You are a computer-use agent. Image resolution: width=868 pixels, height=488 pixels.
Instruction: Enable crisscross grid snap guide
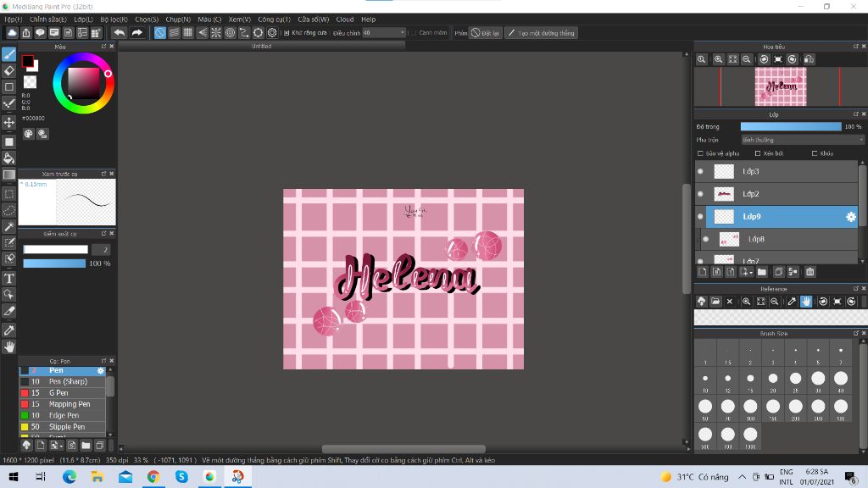click(x=187, y=33)
